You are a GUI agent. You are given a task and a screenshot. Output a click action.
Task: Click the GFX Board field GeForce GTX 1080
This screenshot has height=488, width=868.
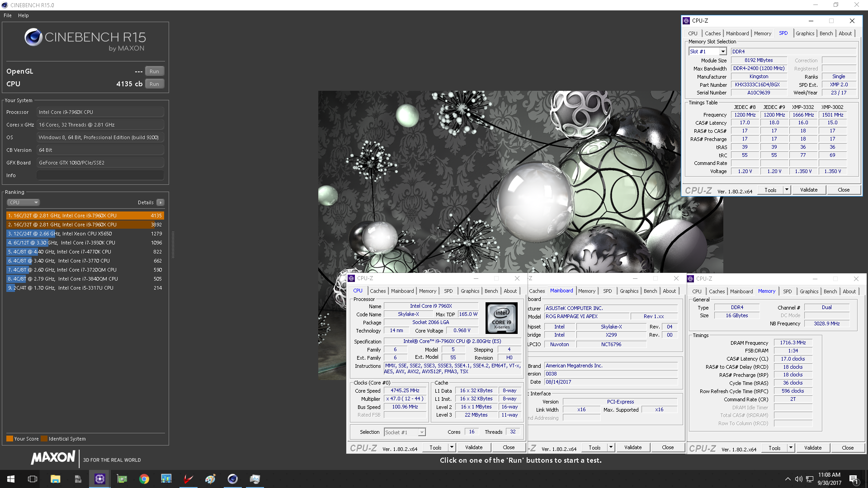pos(100,163)
